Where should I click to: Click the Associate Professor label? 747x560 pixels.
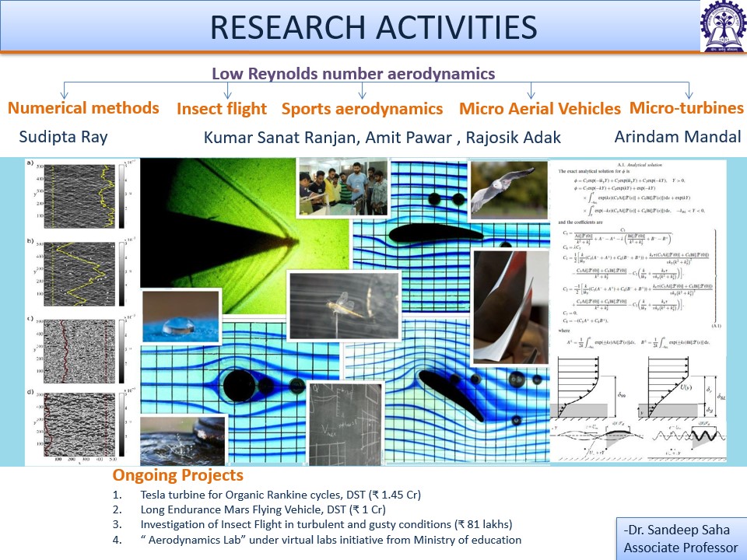pos(681,548)
